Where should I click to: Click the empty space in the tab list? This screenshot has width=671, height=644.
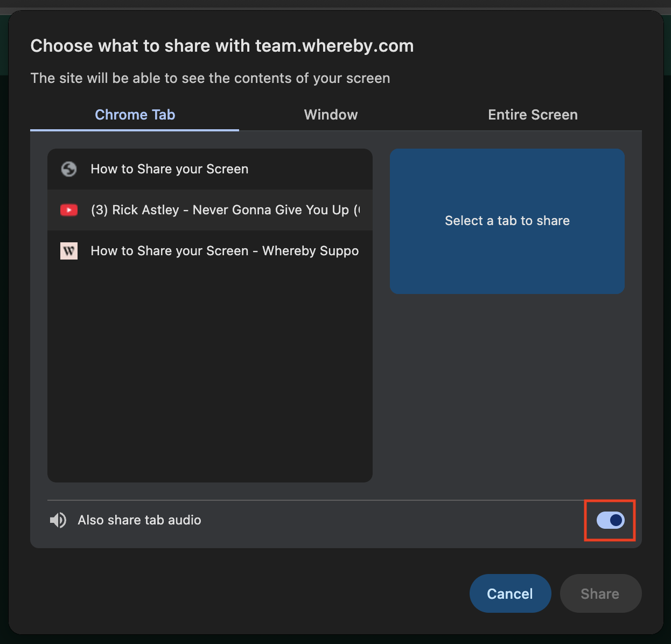(x=210, y=372)
